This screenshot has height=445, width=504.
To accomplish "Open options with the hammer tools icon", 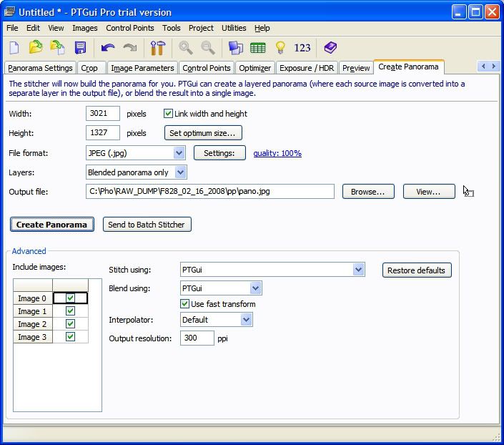I will [157, 48].
